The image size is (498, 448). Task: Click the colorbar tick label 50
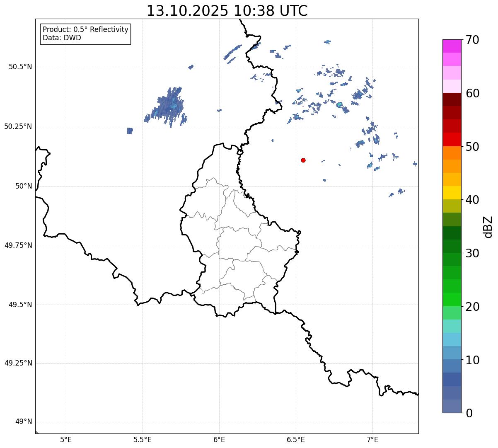(x=472, y=147)
